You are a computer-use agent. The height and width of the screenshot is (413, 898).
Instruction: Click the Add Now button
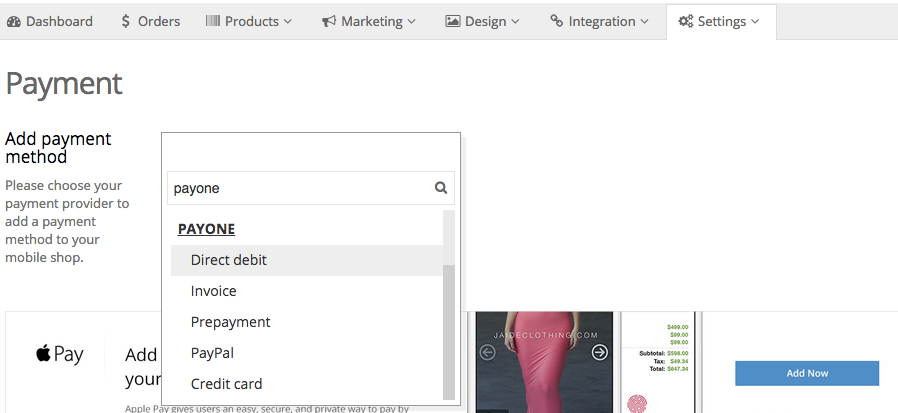point(806,373)
